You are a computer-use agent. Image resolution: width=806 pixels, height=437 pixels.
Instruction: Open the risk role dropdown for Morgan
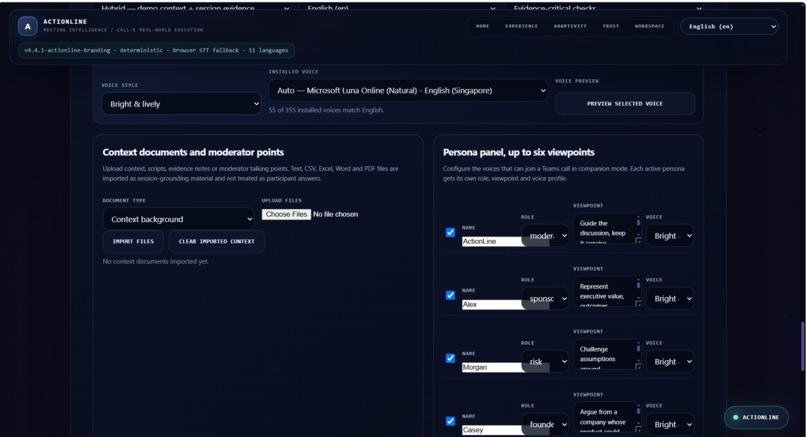coord(545,362)
